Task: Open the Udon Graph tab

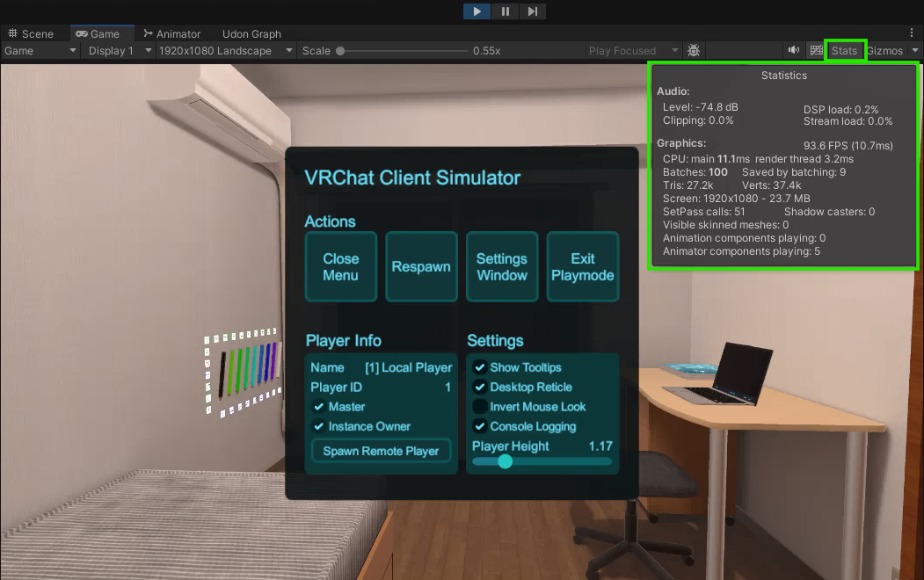Action: [x=251, y=33]
